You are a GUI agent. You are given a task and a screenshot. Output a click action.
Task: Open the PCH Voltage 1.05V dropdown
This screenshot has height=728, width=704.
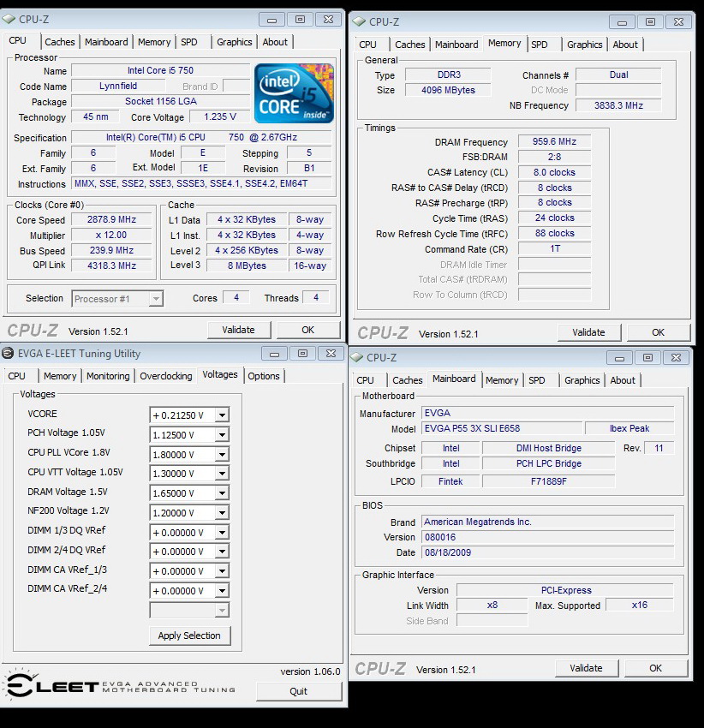(223, 435)
